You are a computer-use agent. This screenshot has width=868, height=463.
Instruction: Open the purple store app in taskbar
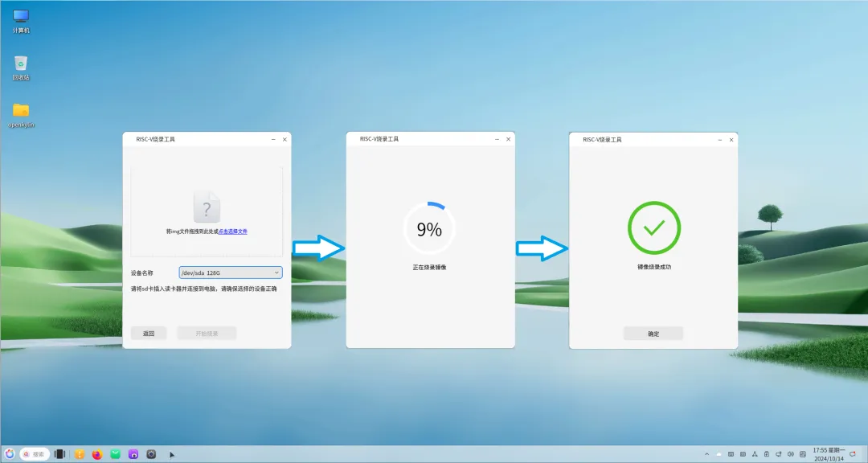[x=133, y=454]
